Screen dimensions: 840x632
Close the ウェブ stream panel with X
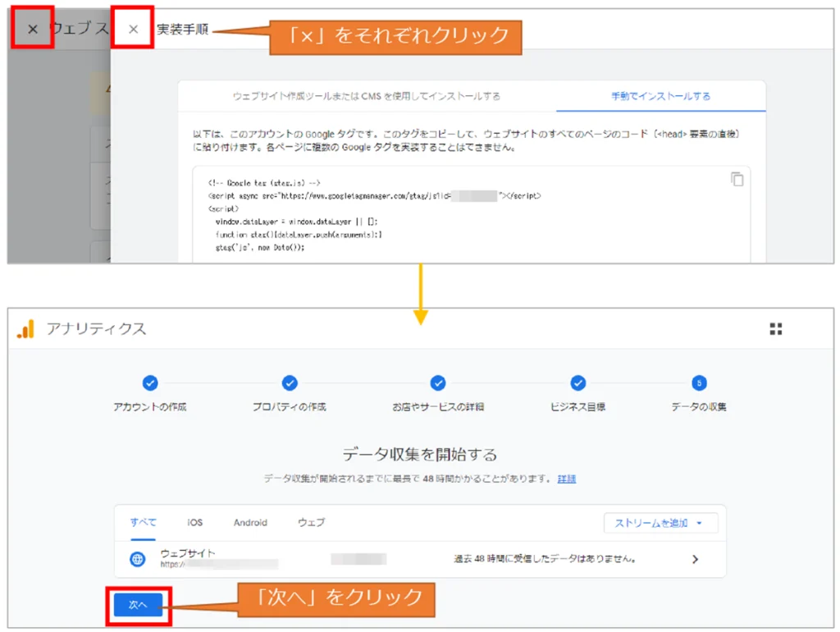click(32, 30)
